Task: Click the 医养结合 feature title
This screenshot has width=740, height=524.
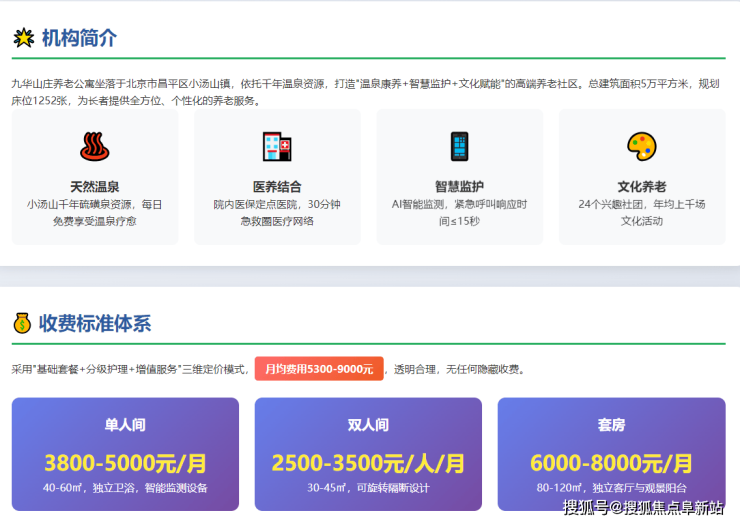Action: point(277,186)
